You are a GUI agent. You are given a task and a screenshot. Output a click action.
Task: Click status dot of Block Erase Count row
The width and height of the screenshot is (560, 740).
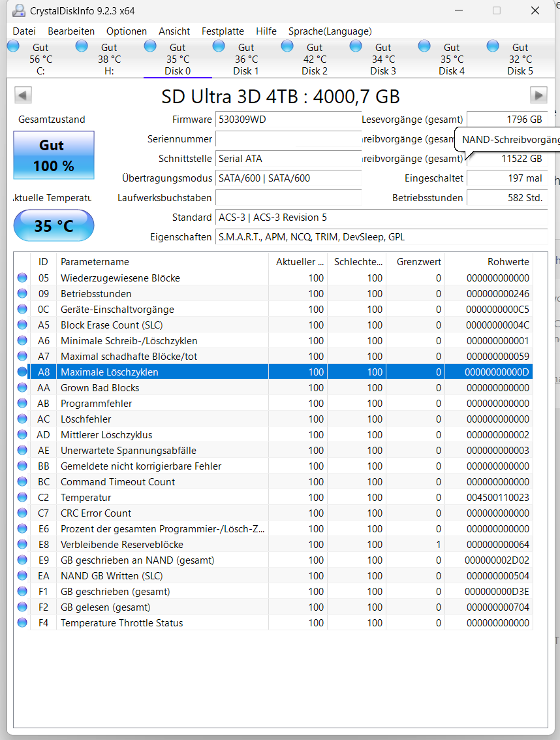click(22, 325)
